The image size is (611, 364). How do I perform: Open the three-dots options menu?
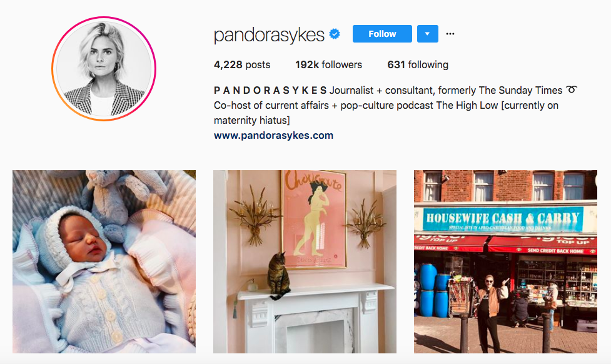(450, 34)
